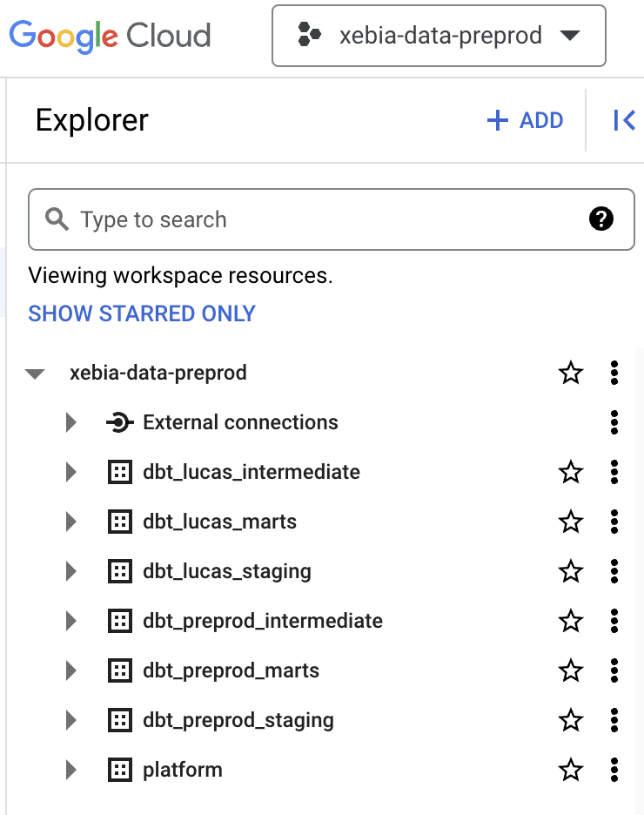
Task: Open more actions menu for platform dataset
Action: [x=614, y=770]
